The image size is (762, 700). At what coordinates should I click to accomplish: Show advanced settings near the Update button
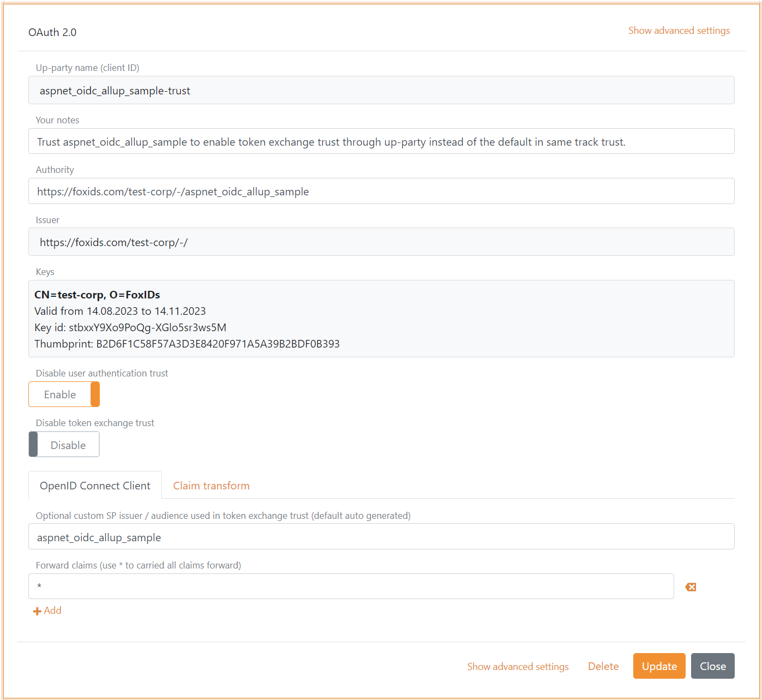518,666
